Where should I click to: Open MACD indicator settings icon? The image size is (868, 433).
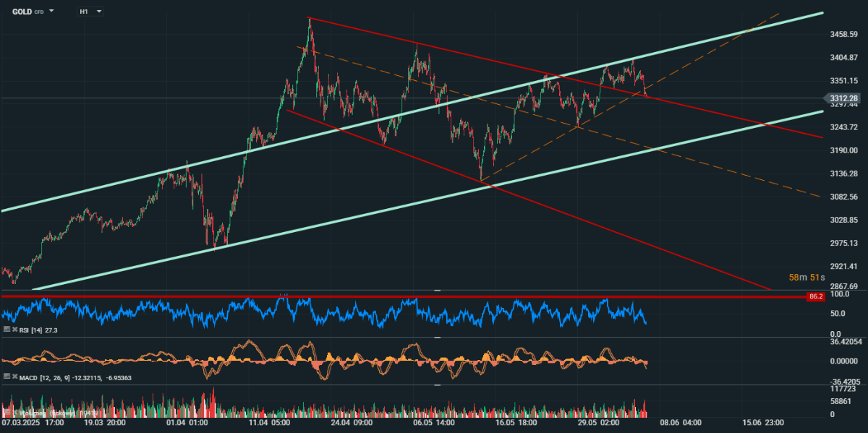pos(7,377)
